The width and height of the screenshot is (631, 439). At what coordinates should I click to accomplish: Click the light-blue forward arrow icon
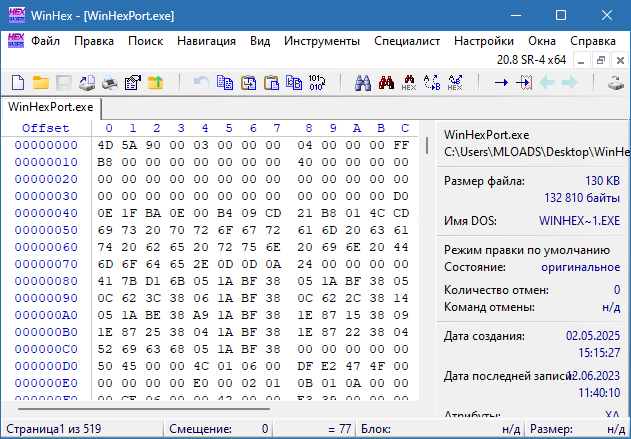point(570,82)
